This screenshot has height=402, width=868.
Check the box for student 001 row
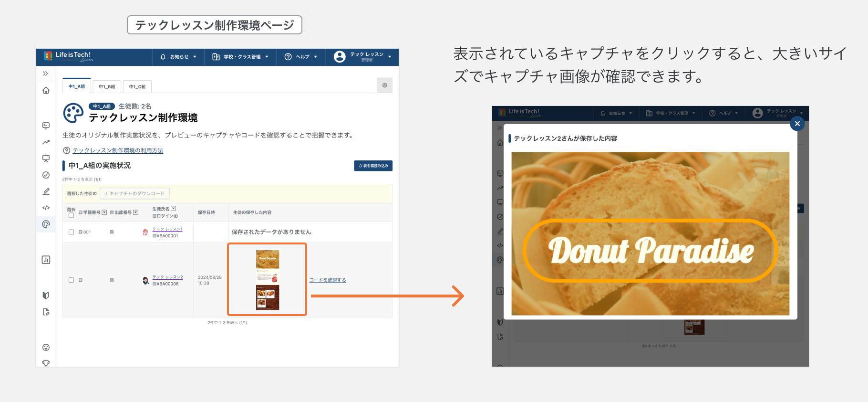click(x=71, y=232)
